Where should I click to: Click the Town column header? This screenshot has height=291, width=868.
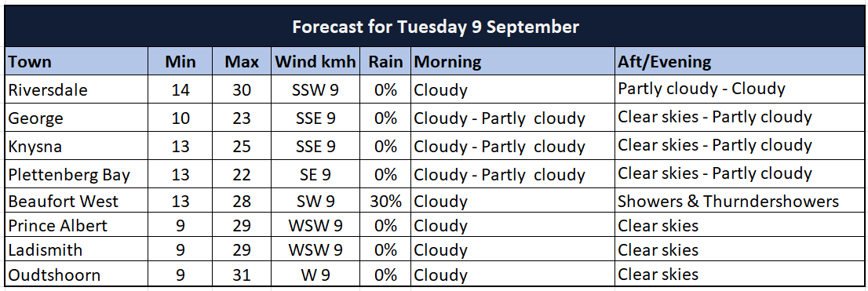click(76, 61)
